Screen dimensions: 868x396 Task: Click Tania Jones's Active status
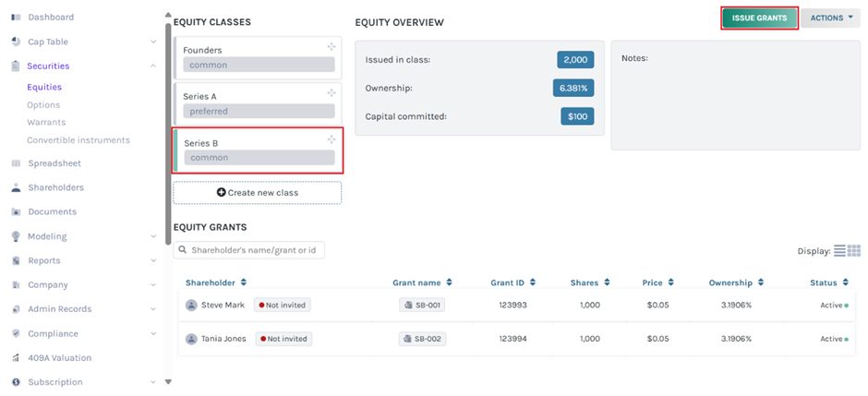point(834,339)
